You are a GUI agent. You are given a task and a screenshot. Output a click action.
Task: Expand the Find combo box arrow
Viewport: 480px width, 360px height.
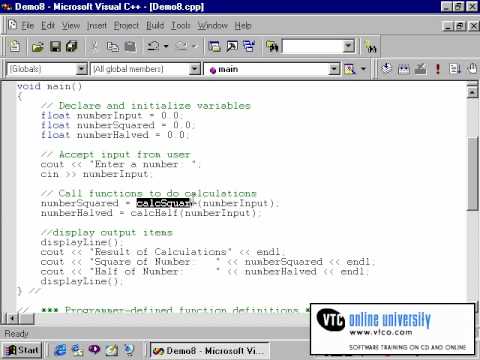pos(348,46)
